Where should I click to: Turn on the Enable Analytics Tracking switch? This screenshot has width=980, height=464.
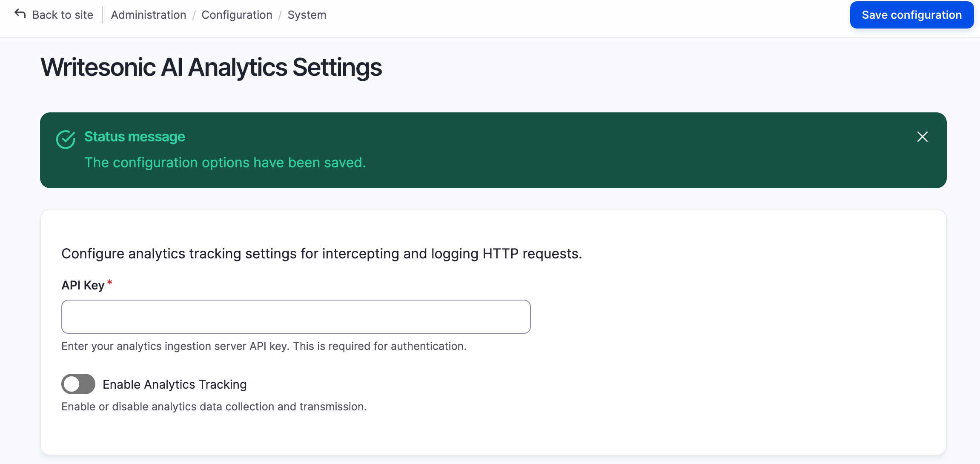click(78, 384)
